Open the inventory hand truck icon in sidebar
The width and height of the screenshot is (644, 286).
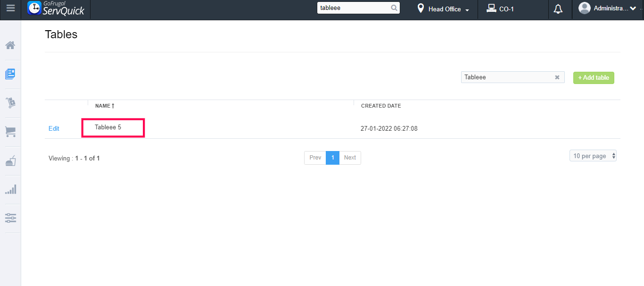click(x=10, y=103)
